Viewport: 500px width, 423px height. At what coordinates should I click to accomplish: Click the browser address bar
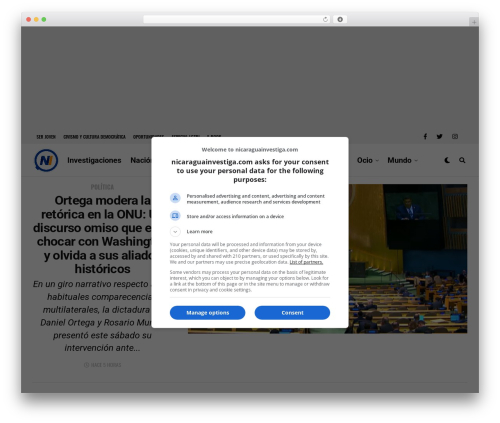coord(237,19)
